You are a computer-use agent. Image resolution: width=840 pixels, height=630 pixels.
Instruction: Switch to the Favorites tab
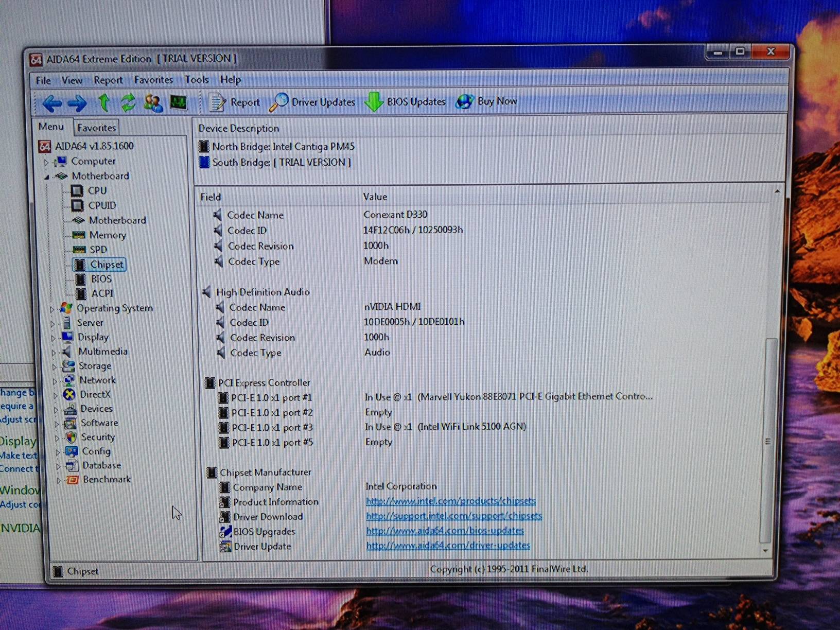pos(97,128)
